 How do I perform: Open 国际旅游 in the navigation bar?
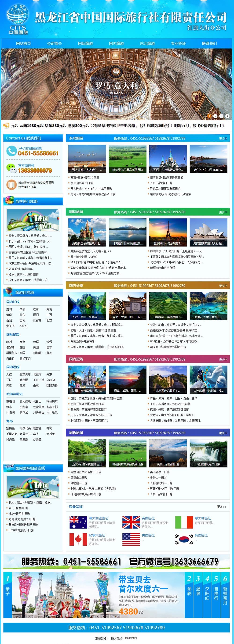(x=85, y=43)
